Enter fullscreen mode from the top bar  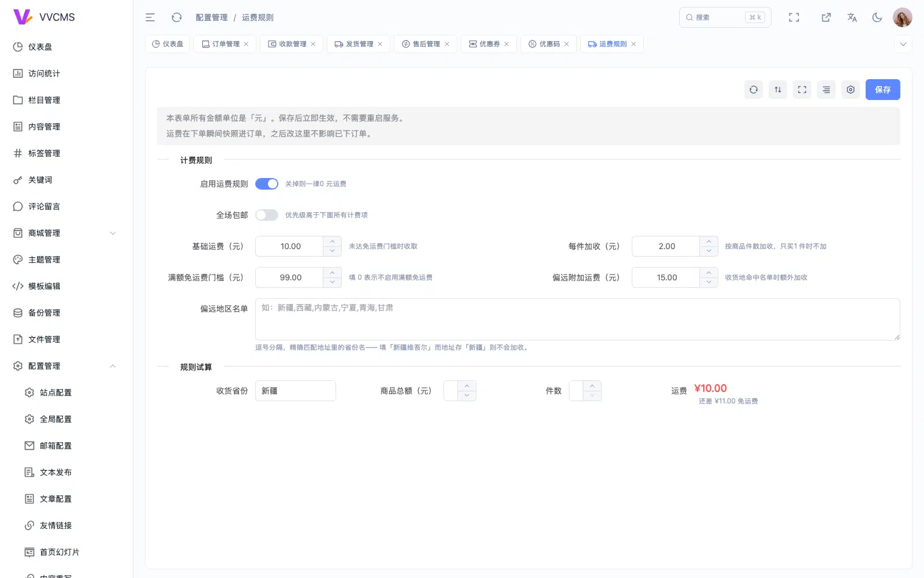tap(794, 17)
